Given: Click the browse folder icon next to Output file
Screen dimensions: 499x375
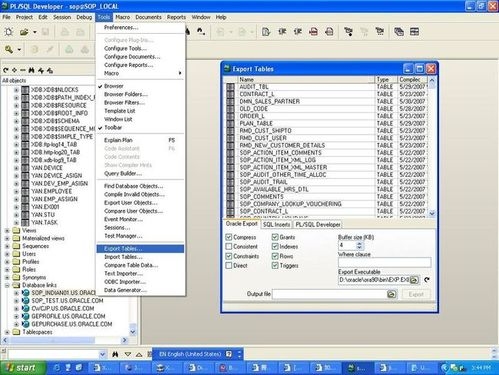Looking at the screenshot, I should [392, 294].
